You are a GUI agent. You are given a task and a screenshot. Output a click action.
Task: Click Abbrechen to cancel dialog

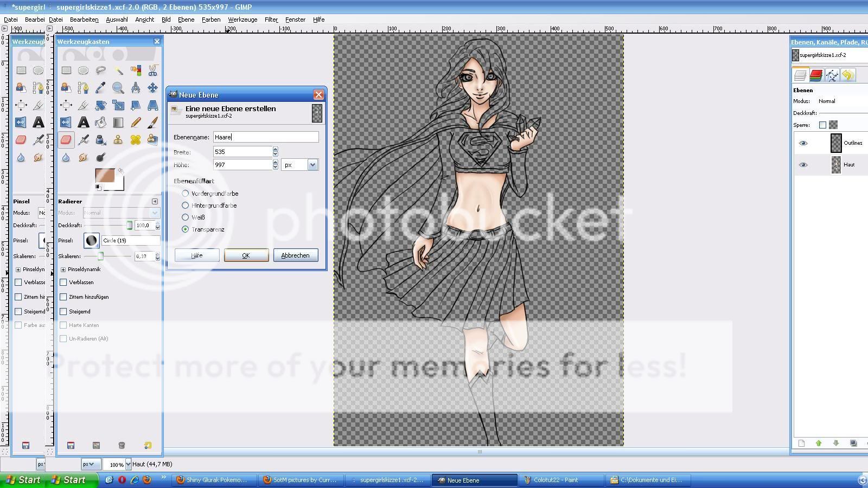[x=295, y=255]
